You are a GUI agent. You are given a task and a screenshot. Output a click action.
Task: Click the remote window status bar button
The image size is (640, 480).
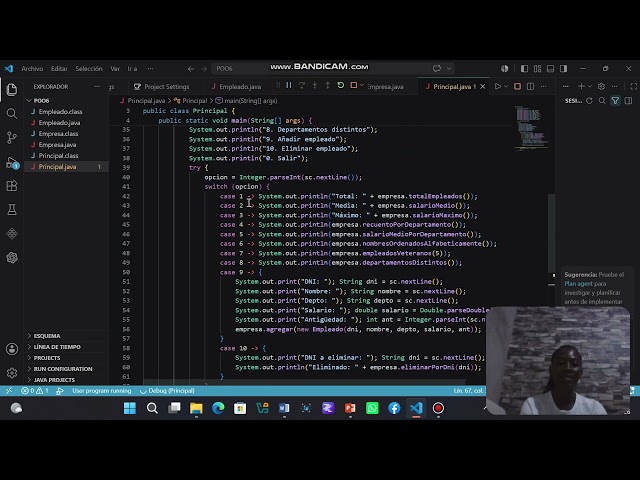coord(9,391)
